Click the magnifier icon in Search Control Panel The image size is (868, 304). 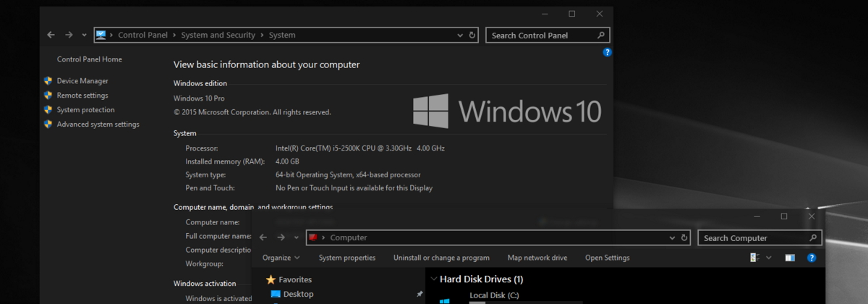tap(601, 35)
